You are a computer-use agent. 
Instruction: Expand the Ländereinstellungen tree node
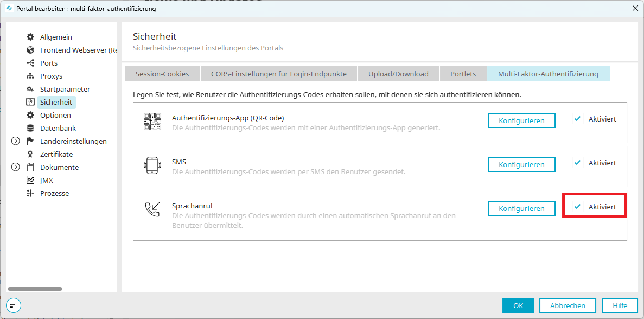[x=16, y=141]
